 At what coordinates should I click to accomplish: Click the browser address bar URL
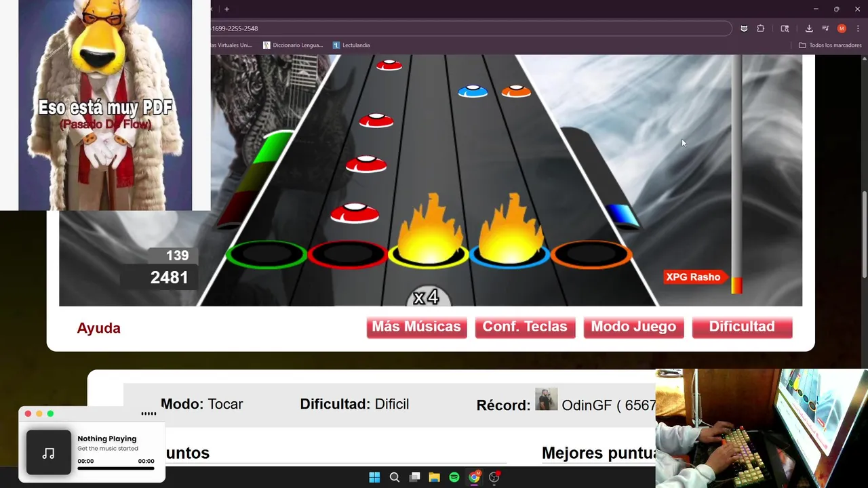point(235,28)
